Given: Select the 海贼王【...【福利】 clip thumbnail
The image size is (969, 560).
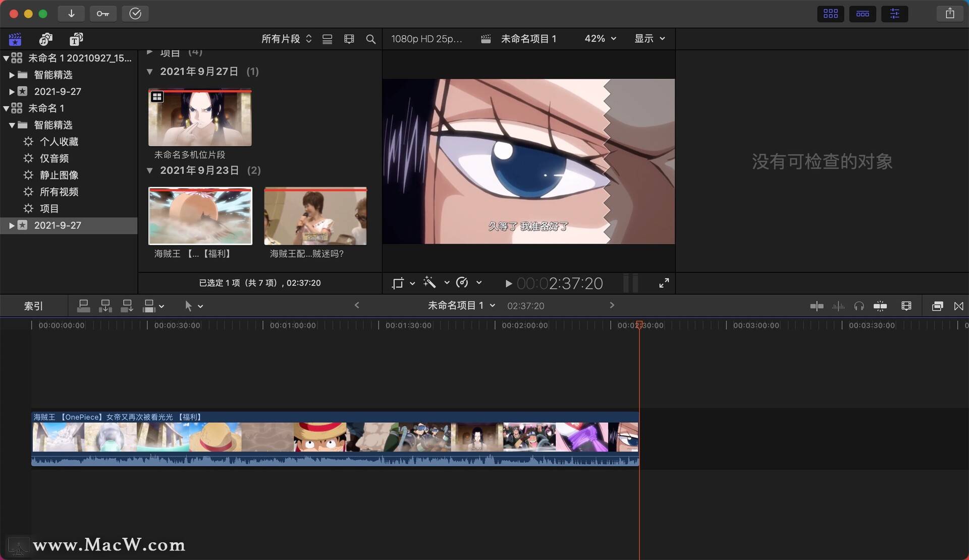Looking at the screenshot, I should tap(200, 216).
